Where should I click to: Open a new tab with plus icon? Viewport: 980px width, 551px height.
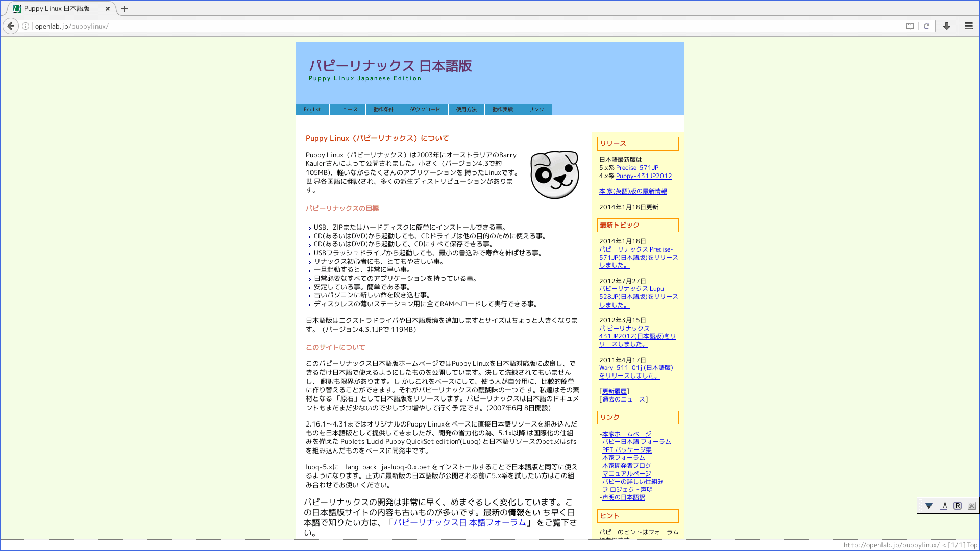tap(124, 9)
